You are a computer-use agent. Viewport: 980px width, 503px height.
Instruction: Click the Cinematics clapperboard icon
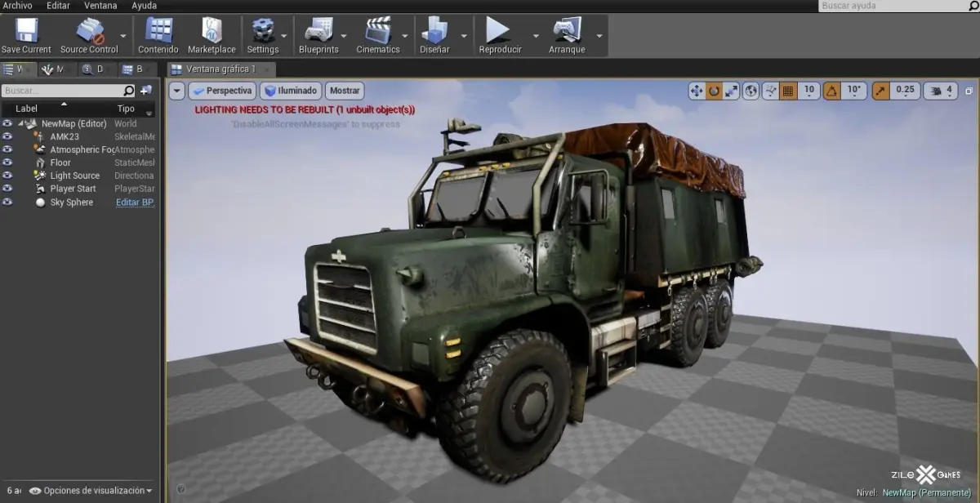378,30
